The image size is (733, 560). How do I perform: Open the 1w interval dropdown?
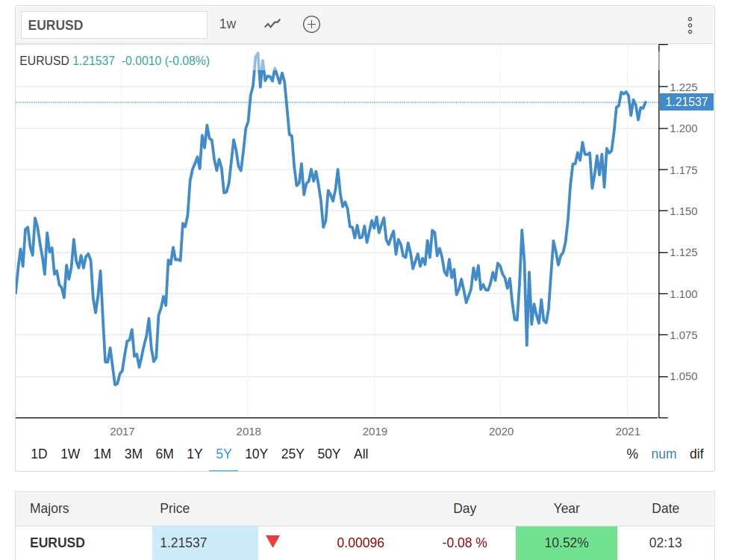228,24
